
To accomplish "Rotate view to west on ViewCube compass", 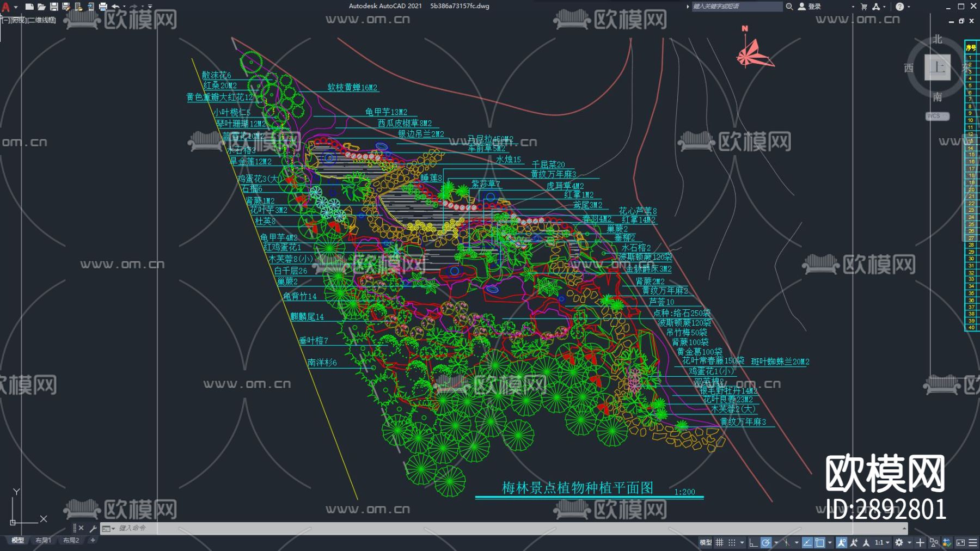I will tap(908, 68).
